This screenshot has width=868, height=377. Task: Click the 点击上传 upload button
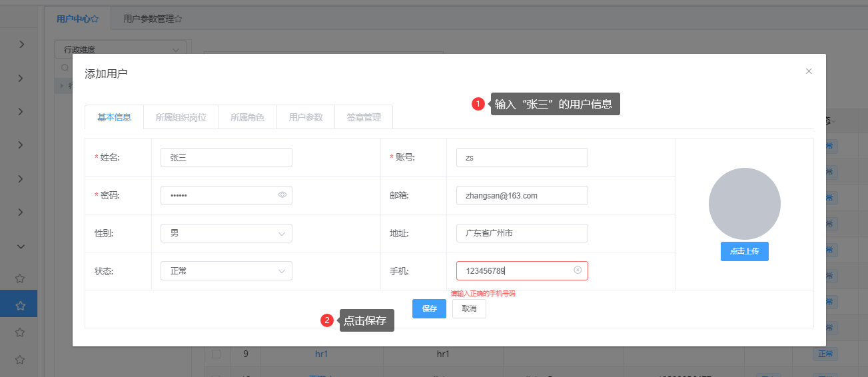point(744,251)
